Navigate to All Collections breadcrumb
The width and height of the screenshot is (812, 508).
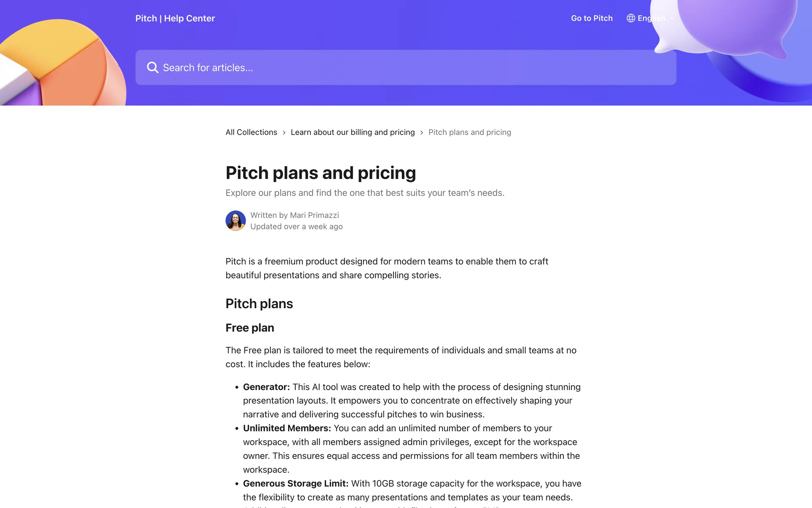[251, 132]
